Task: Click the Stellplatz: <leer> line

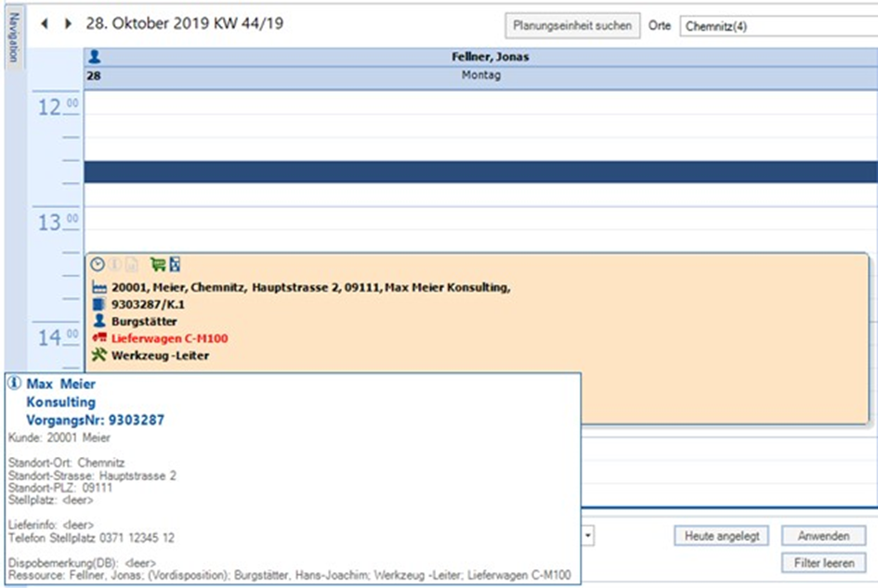Action: click(50, 500)
